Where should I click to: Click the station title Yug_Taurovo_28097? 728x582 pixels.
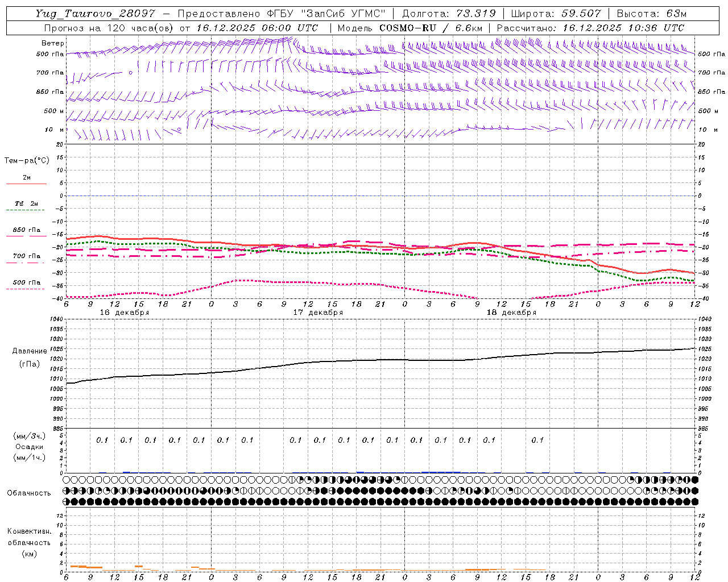click(95, 14)
